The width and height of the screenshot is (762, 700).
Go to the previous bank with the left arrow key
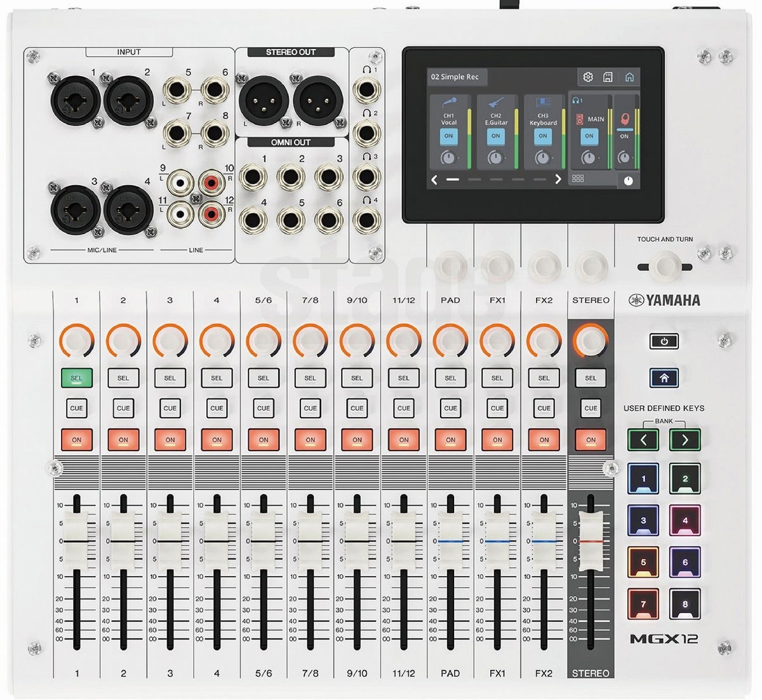(643, 439)
